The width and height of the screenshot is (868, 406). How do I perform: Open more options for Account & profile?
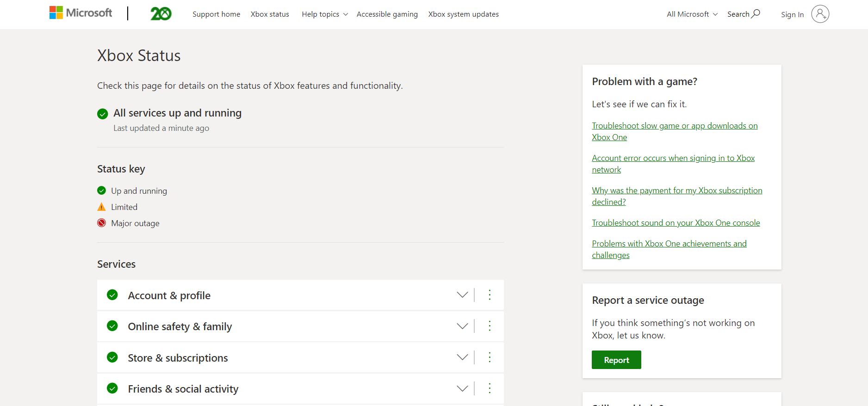pos(490,295)
